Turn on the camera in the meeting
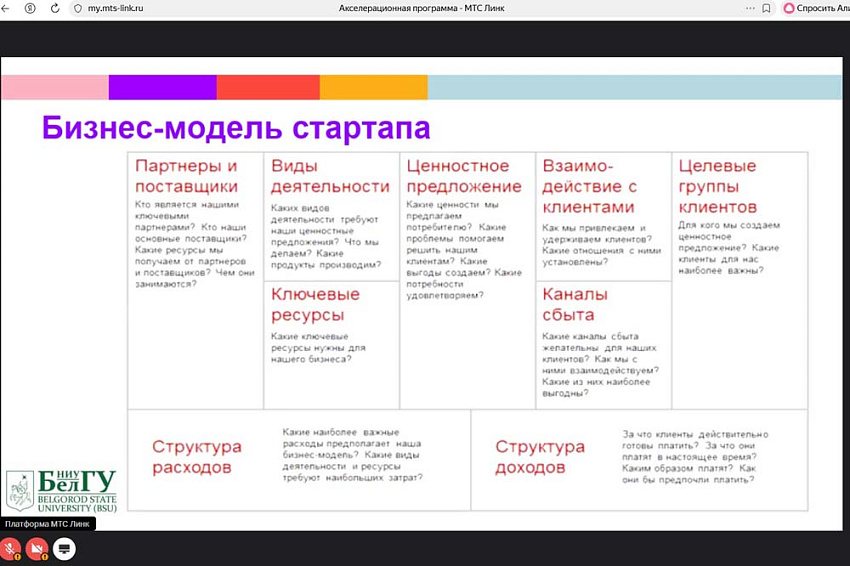Viewport: 850px width, 566px height. pyautogui.click(x=38, y=548)
